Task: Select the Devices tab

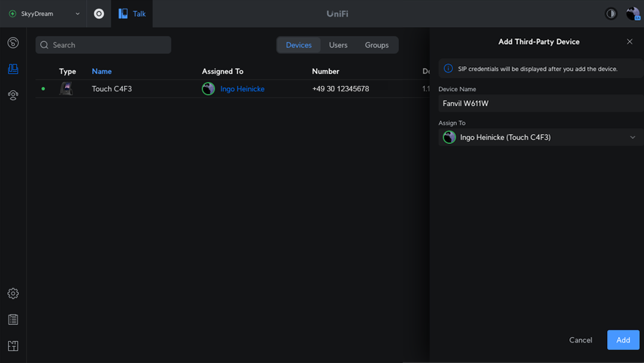Action: coord(299,45)
